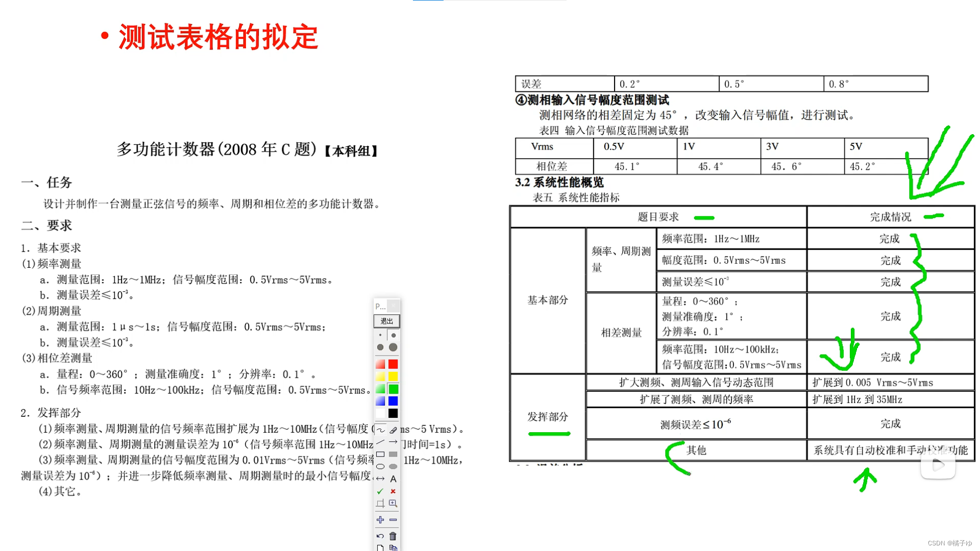Screen dimensions: 980x551
Task: Select the largest pen dot size
Action: (x=393, y=347)
